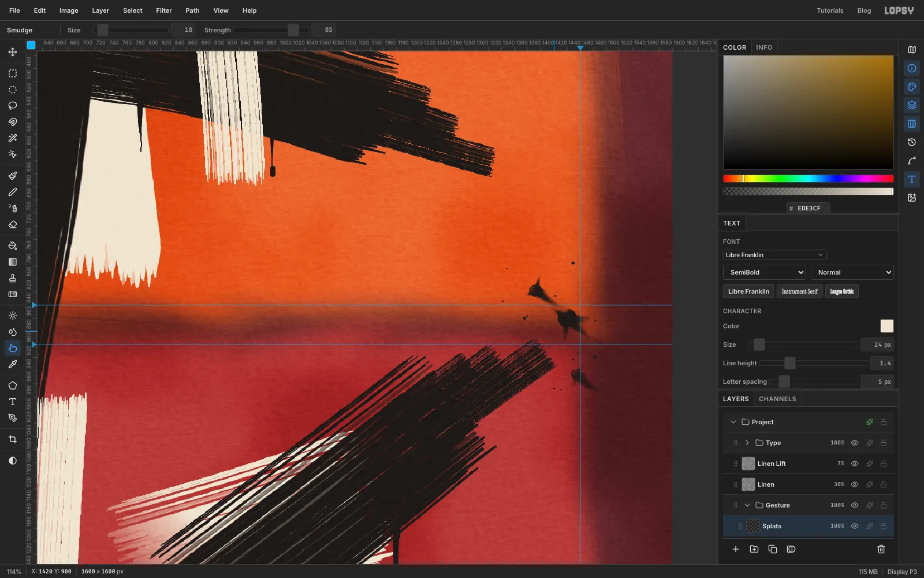This screenshot has width=924, height=578.
Task: Expand the Type folder
Action: click(x=747, y=443)
